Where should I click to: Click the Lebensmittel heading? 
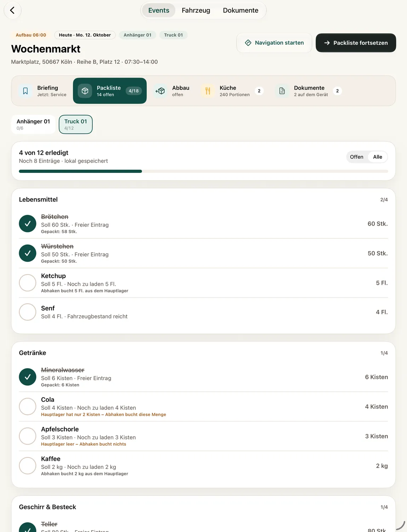click(x=38, y=199)
